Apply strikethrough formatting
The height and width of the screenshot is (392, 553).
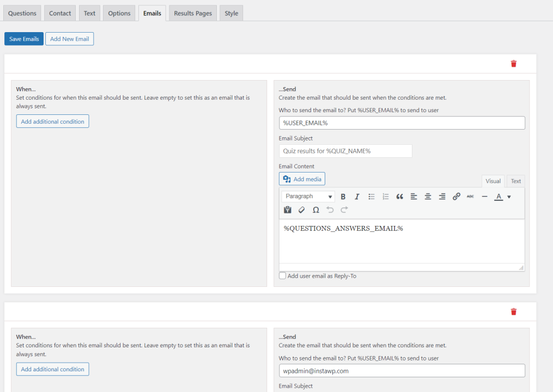(x=469, y=197)
